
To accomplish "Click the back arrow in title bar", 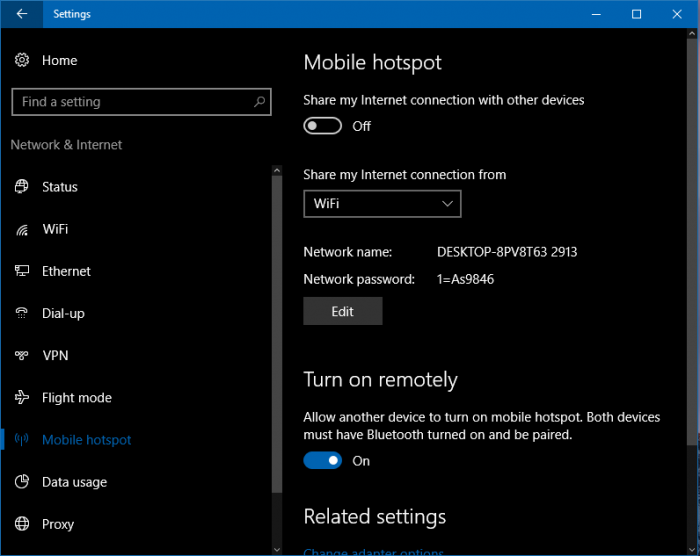I will [x=21, y=14].
